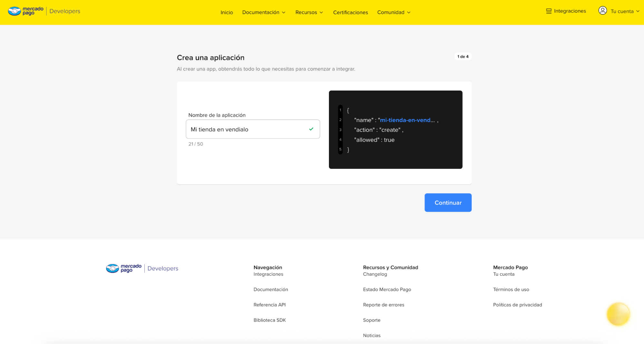Go to Inicio in the top navigation
Image resolution: width=644 pixels, height=344 pixels.
[226, 12]
